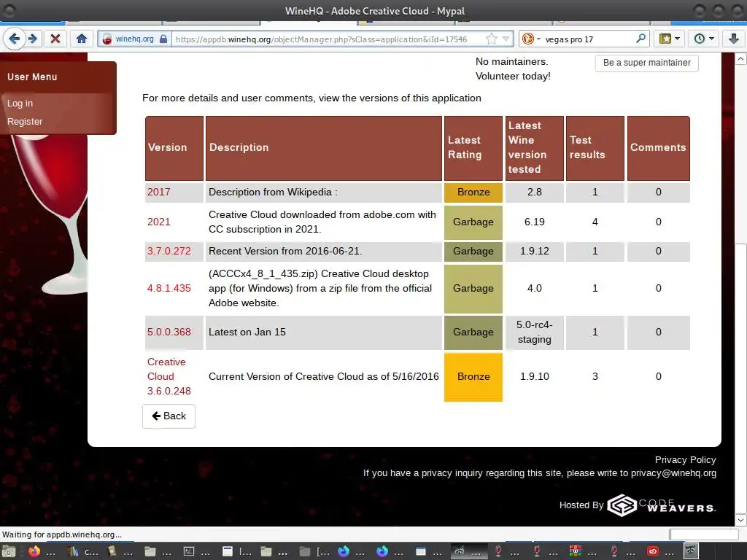Viewport: 747px width, 560px height.
Task: Go back with the browser back arrow
Action: pos(15,39)
